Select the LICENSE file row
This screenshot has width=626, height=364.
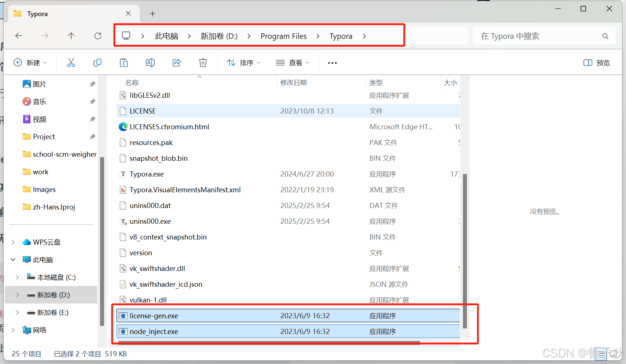coord(288,111)
